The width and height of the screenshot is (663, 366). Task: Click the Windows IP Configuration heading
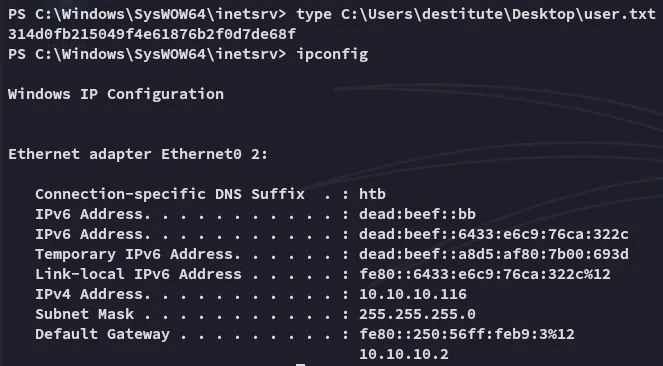click(115, 94)
